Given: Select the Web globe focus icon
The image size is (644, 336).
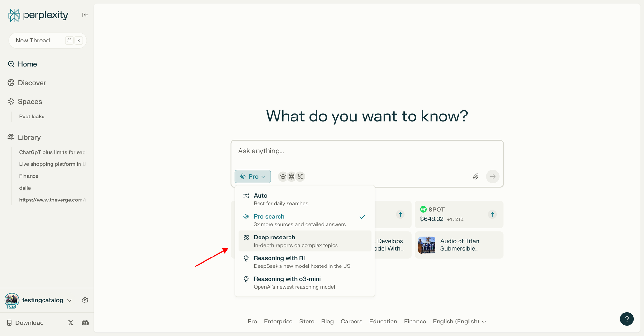Looking at the screenshot, I should pos(291,176).
